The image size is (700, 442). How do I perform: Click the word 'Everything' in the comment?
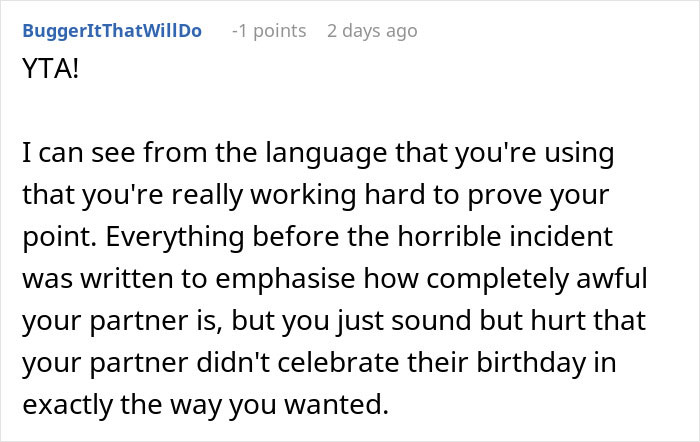(175, 237)
